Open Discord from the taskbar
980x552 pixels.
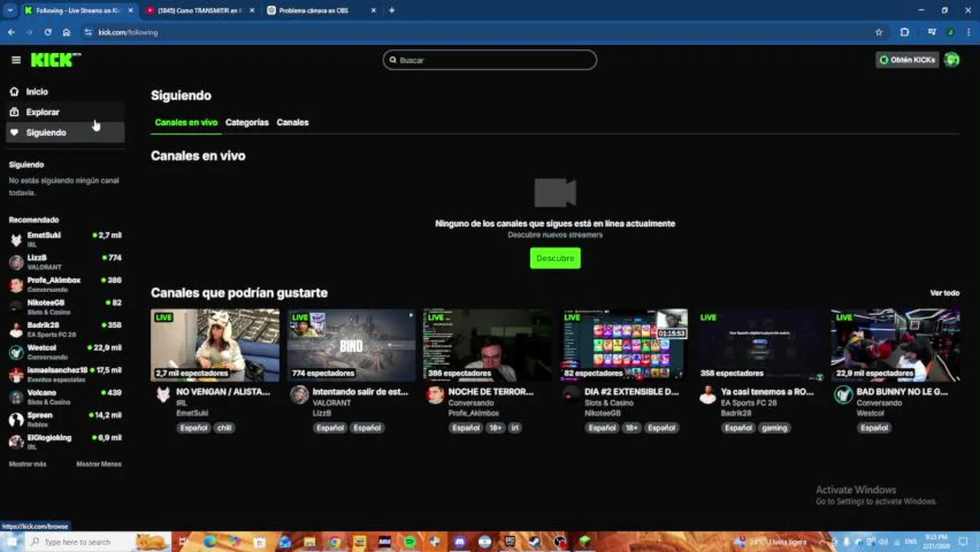pyautogui.click(x=460, y=542)
